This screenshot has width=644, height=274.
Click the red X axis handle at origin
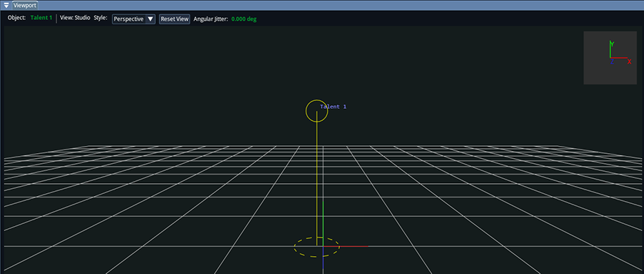(346, 246)
